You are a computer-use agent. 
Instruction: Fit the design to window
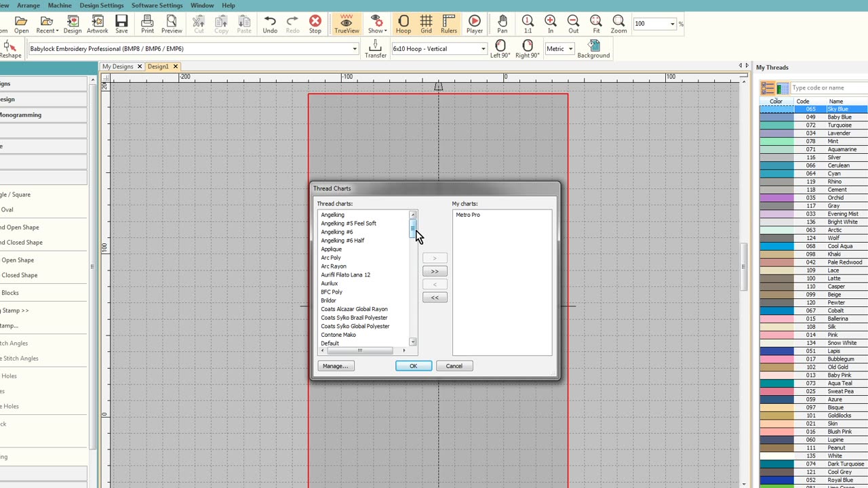[596, 24]
